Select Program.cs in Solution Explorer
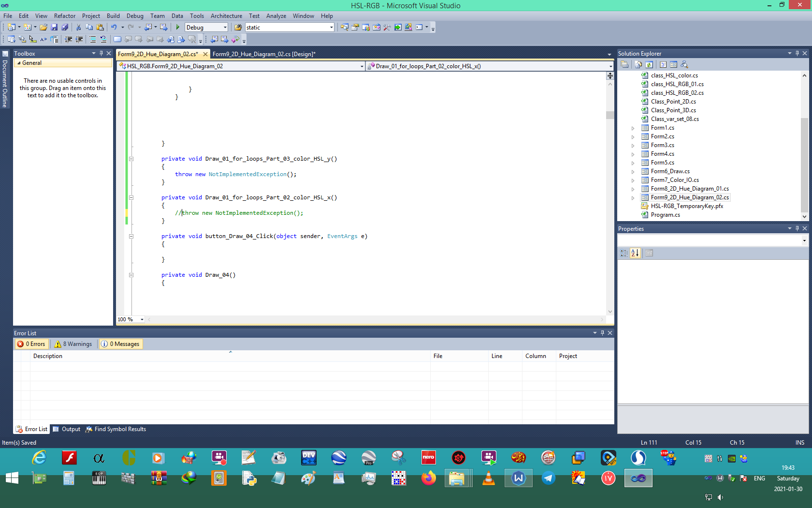This screenshot has height=508, width=812. coord(665,215)
